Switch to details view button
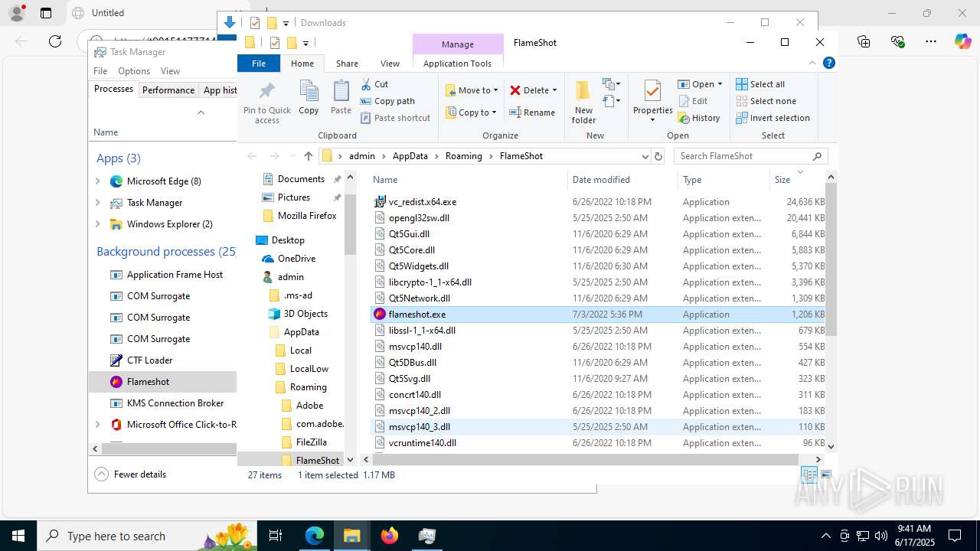Image resolution: width=980 pixels, height=551 pixels. click(809, 475)
